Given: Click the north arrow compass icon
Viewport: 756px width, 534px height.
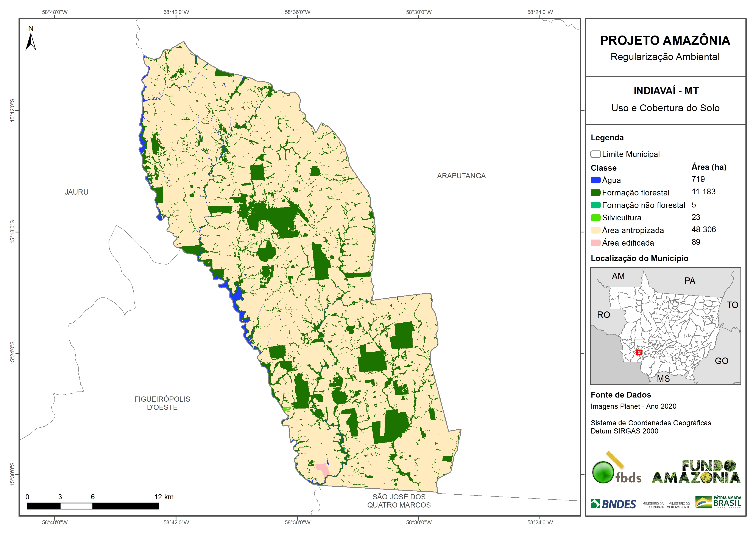Looking at the screenshot, I should 31,42.
